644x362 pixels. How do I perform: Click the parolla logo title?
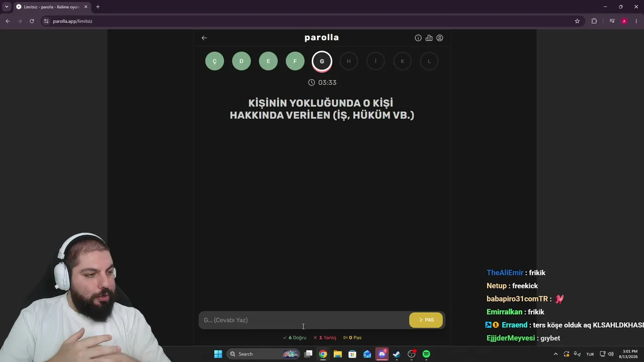(x=321, y=38)
